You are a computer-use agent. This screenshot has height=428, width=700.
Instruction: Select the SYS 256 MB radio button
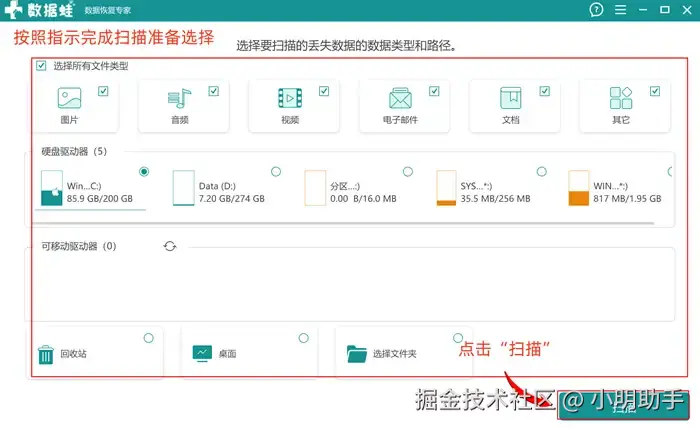[542, 171]
